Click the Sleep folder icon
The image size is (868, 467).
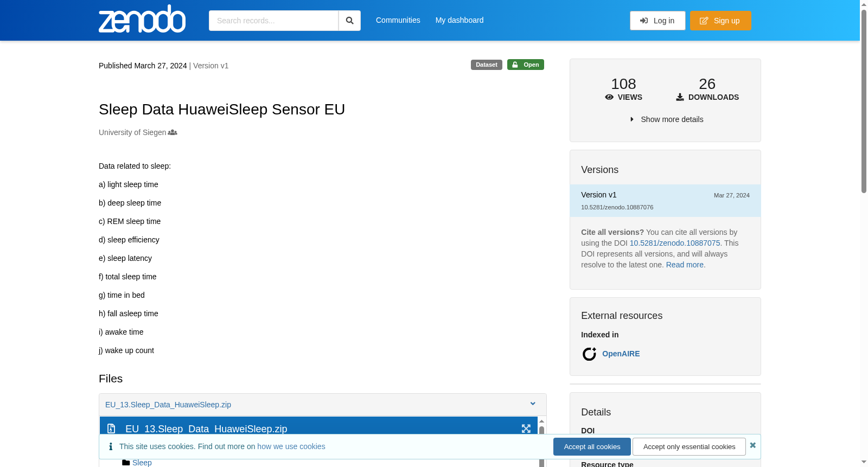(126, 463)
